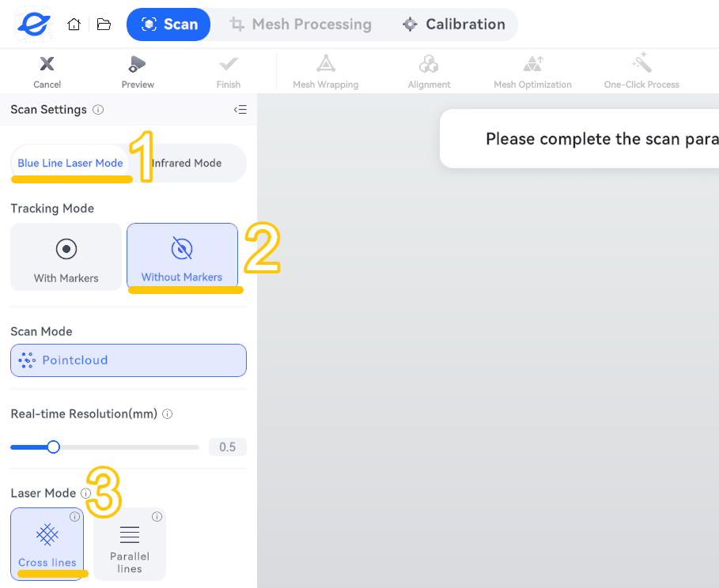Click the Home icon in top bar
719x588 pixels.
pyautogui.click(x=74, y=24)
